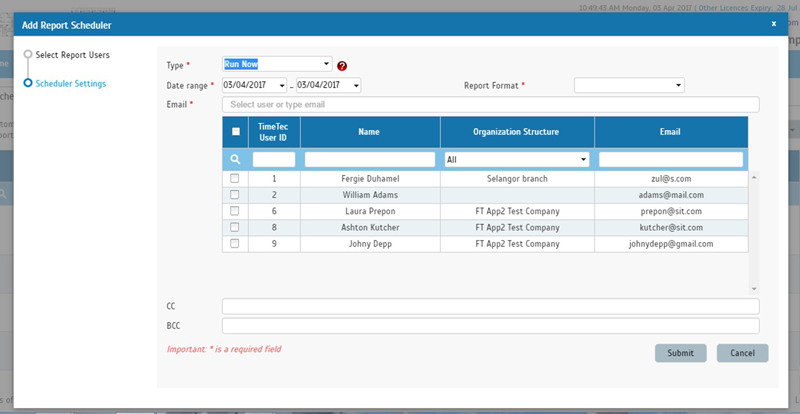Check the box for Fergie Duhamel
The height and width of the screenshot is (414, 800).
[x=235, y=179]
